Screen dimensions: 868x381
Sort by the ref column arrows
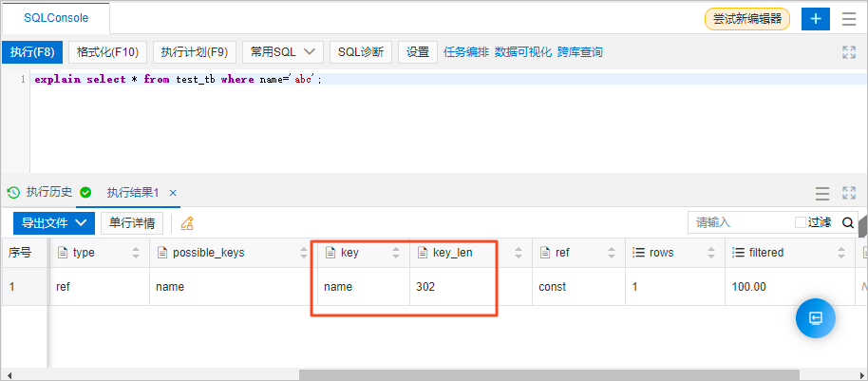(612, 253)
